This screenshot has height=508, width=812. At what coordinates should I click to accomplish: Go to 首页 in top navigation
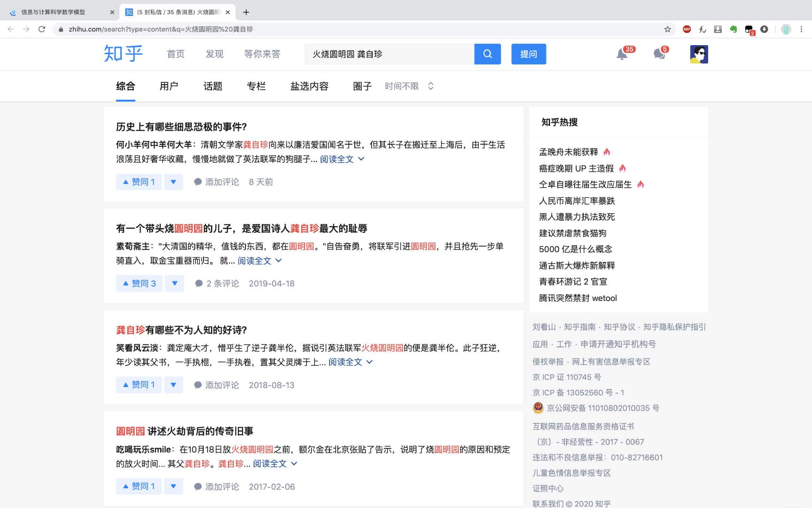[x=176, y=54]
